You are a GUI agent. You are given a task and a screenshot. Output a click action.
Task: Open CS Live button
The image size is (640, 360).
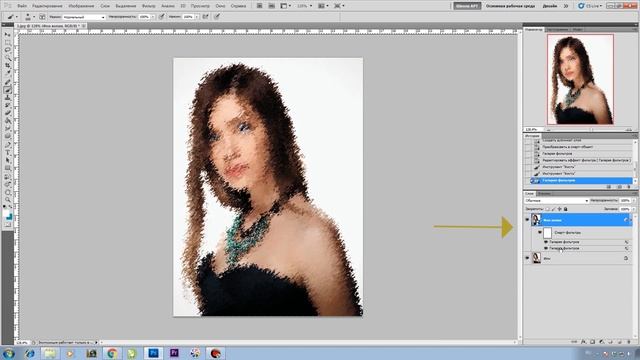pos(591,6)
